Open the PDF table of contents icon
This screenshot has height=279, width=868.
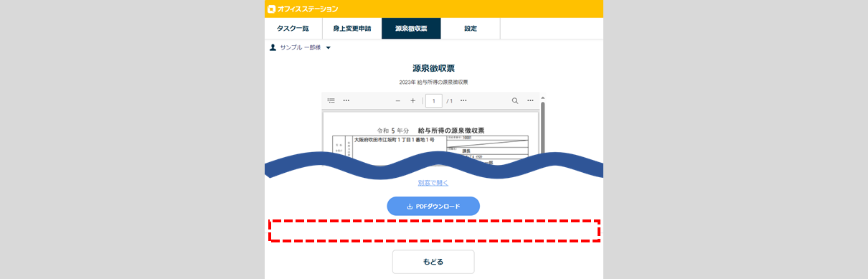coord(331,100)
